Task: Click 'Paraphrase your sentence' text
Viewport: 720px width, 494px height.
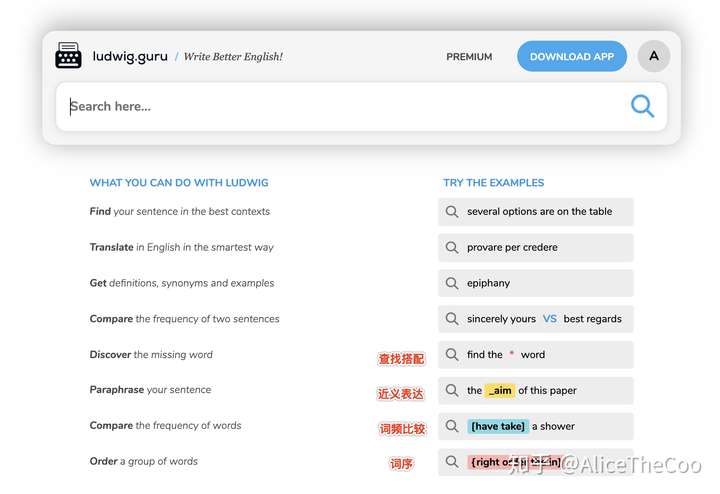Action: (x=150, y=390)
